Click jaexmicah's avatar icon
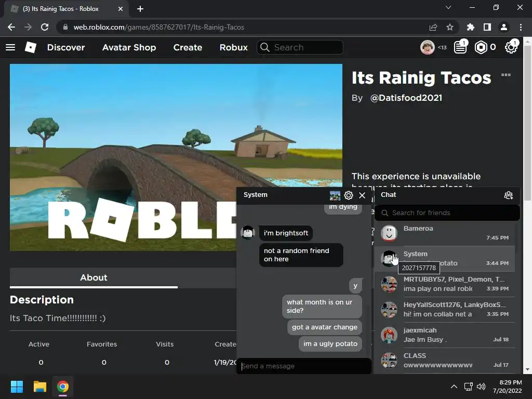 click(389, 335)
